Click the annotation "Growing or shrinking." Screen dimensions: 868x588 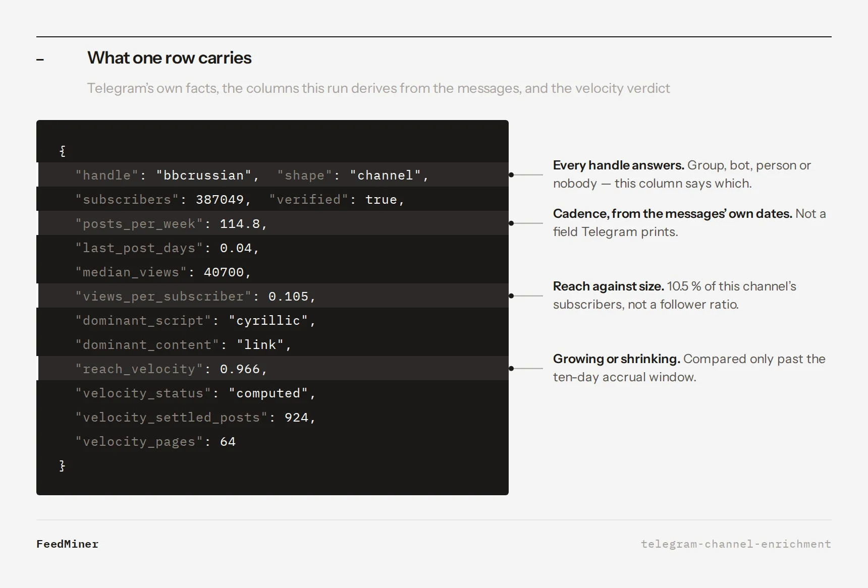click(617, 359)
